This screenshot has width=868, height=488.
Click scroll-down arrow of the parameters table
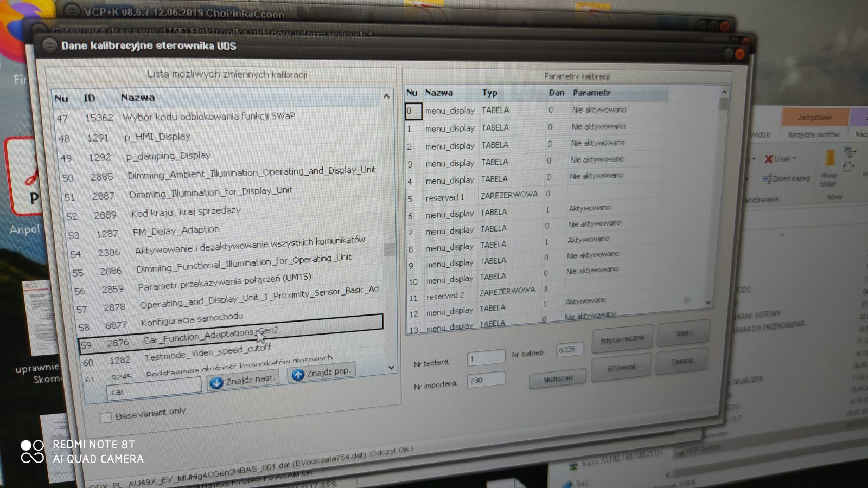pos(707,303)
